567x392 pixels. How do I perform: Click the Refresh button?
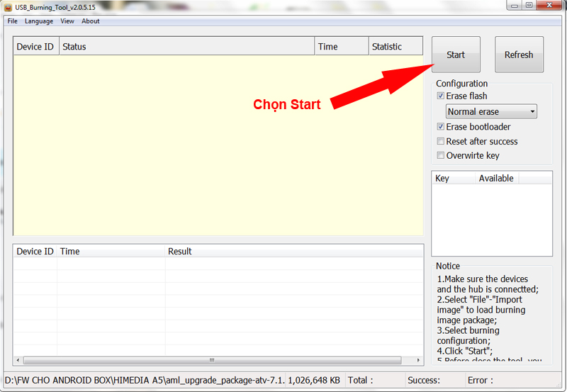[519, 55]
